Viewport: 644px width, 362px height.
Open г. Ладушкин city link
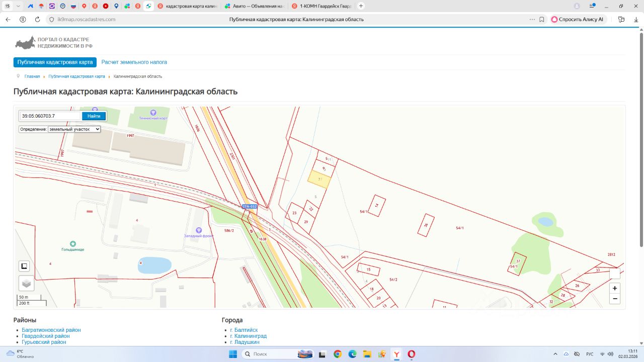[245, 342]
